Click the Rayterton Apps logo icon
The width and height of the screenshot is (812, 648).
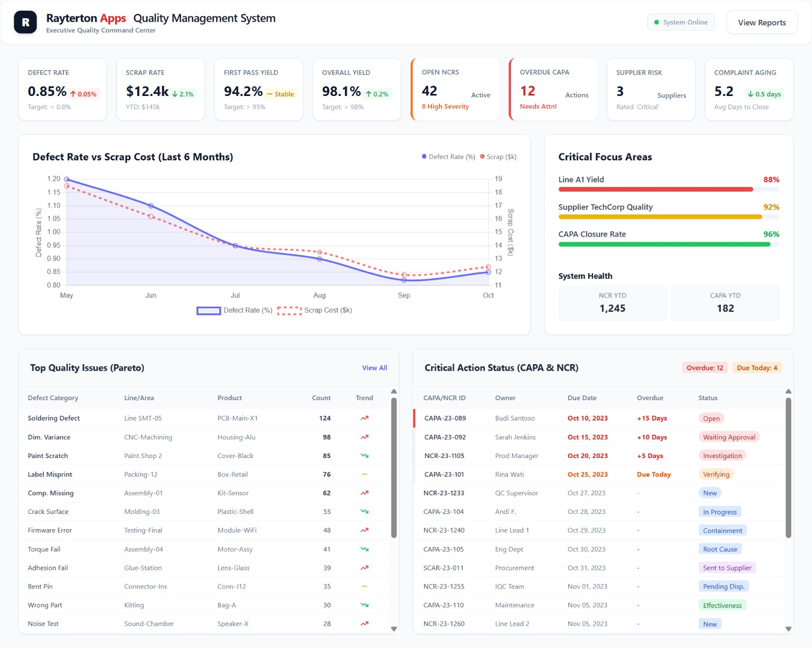pyautogui.click(x=25, y=22)
